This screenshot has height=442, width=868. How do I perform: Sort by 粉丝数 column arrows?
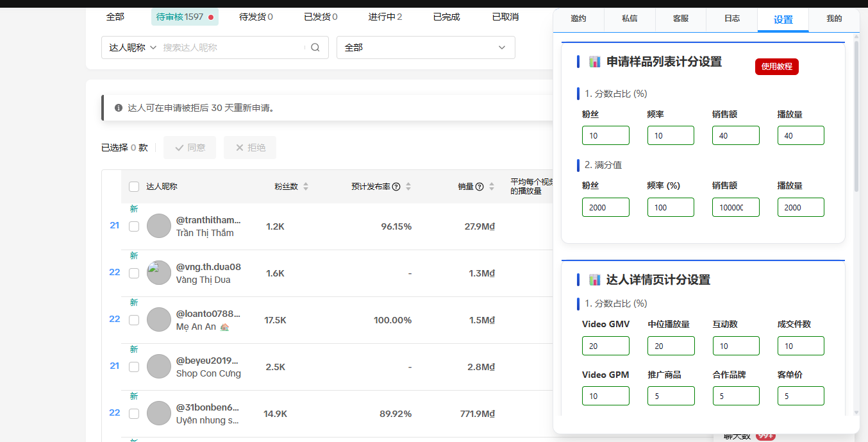[x=306, y=187]
